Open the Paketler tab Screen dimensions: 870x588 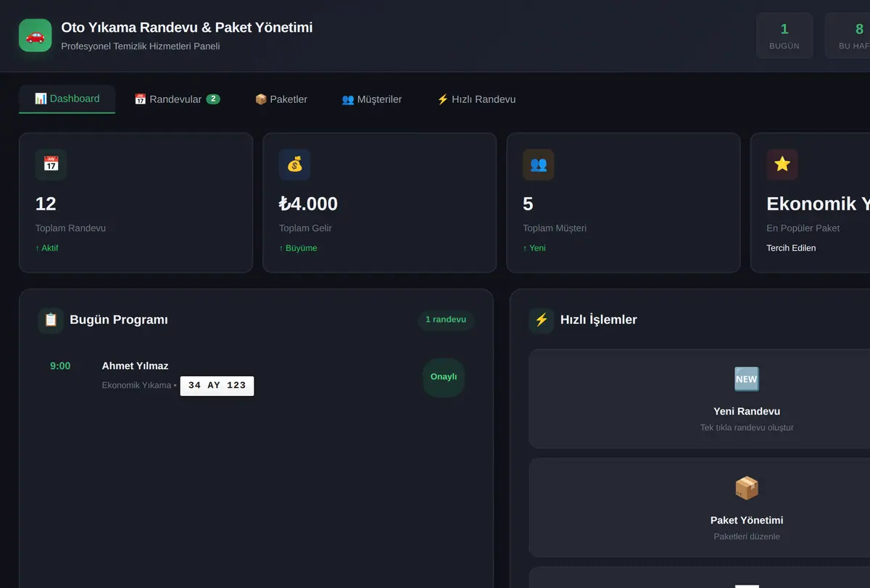click(281, 99)
